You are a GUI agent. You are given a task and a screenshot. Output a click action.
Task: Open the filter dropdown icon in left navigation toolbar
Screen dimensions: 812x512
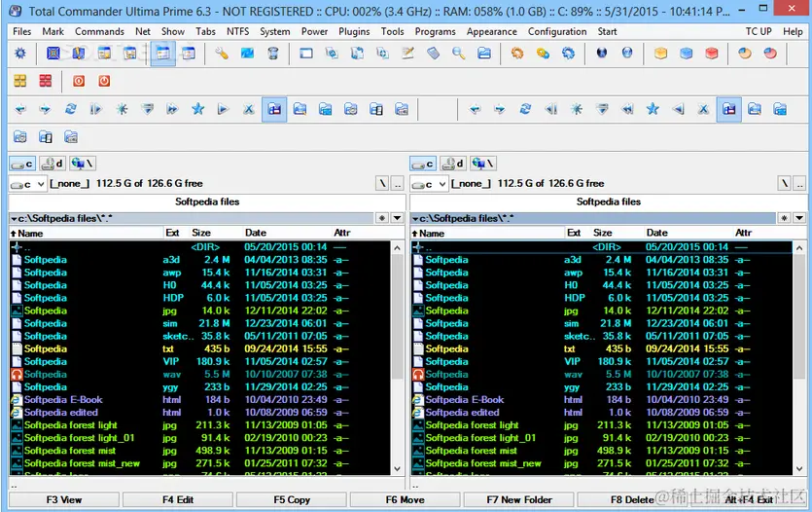(147, 109)
